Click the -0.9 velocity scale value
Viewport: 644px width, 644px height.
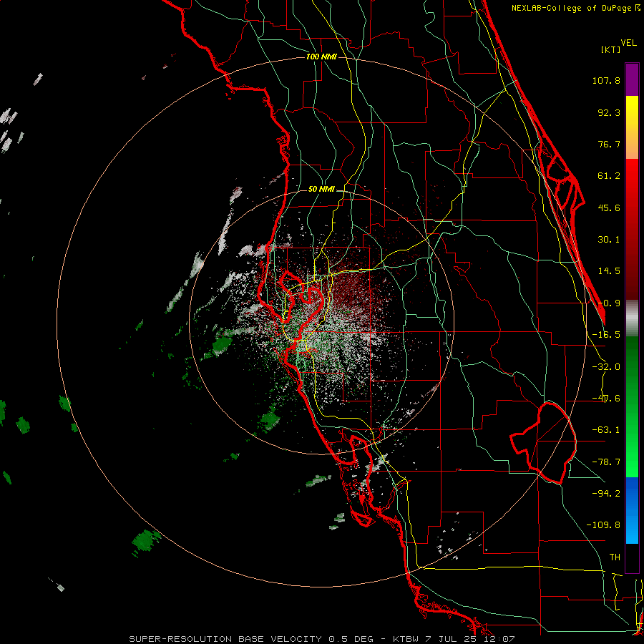[609, 303]
